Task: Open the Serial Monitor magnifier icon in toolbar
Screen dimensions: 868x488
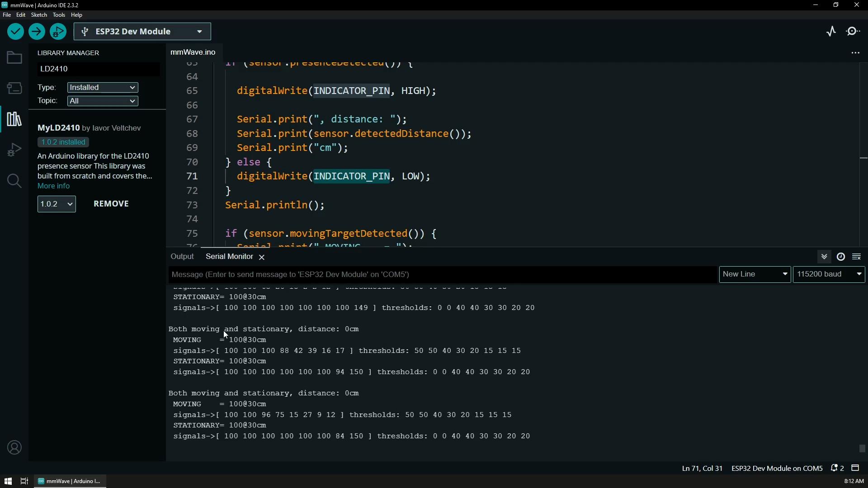Action: coord(854,32)
